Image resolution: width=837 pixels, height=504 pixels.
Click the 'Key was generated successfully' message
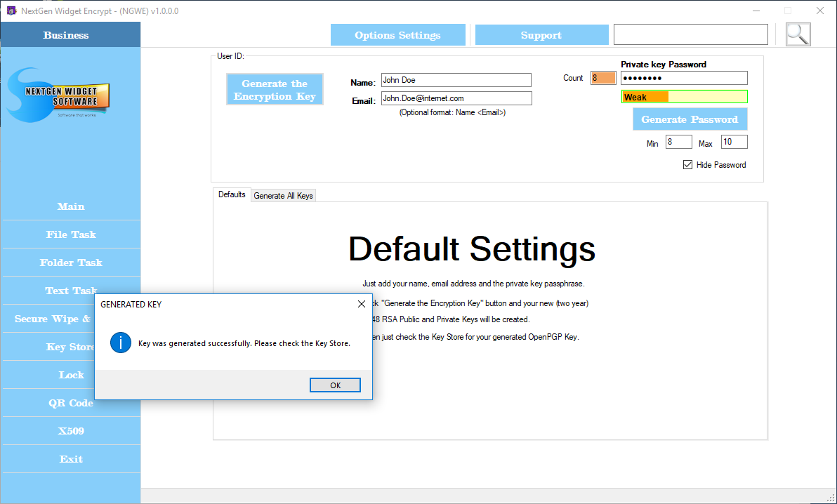244,343
